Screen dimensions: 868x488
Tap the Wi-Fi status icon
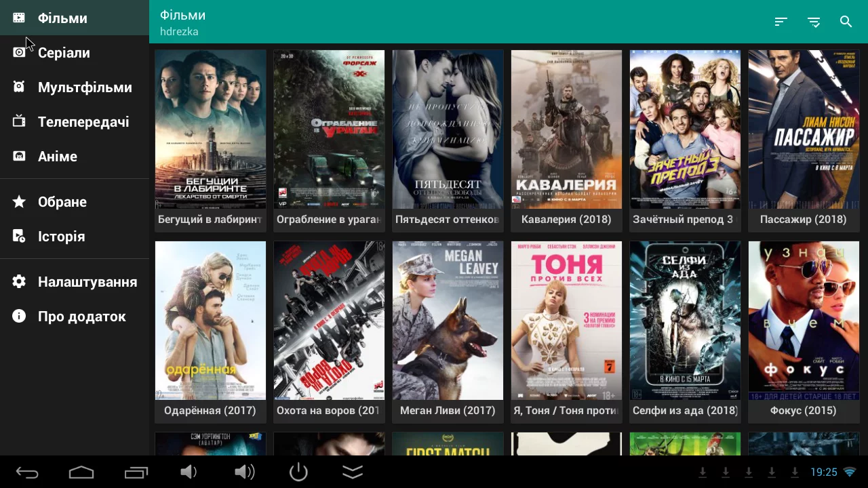point(850,472)
